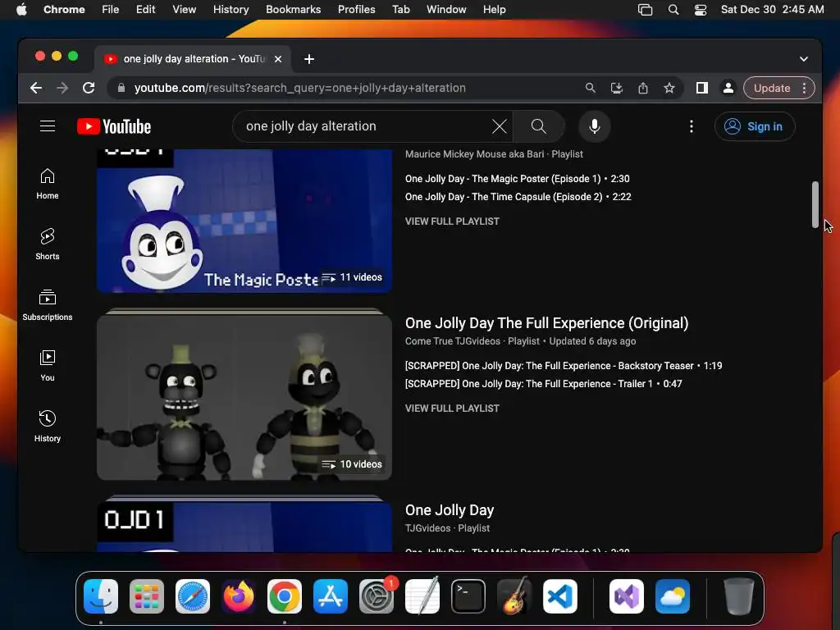Expand the tab search chevron
The width and height of the screenshot is (840, 630).
click(x=804, y=59)
